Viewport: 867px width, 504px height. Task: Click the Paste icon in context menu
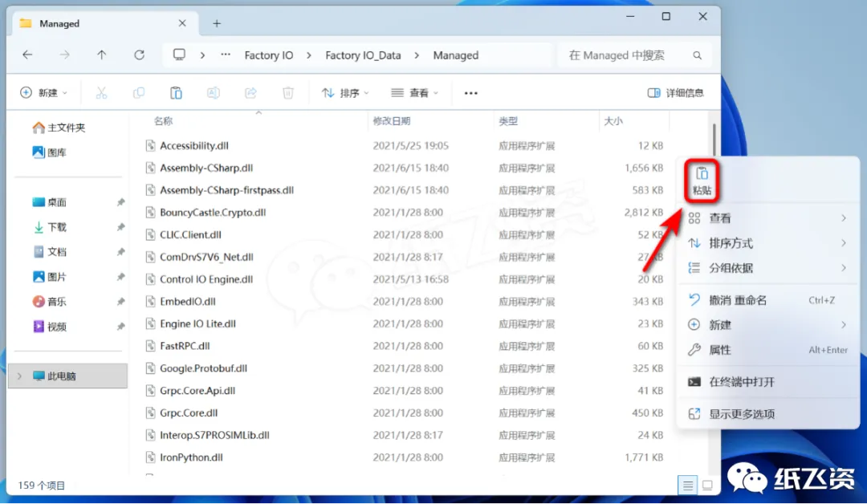point(702,180)
